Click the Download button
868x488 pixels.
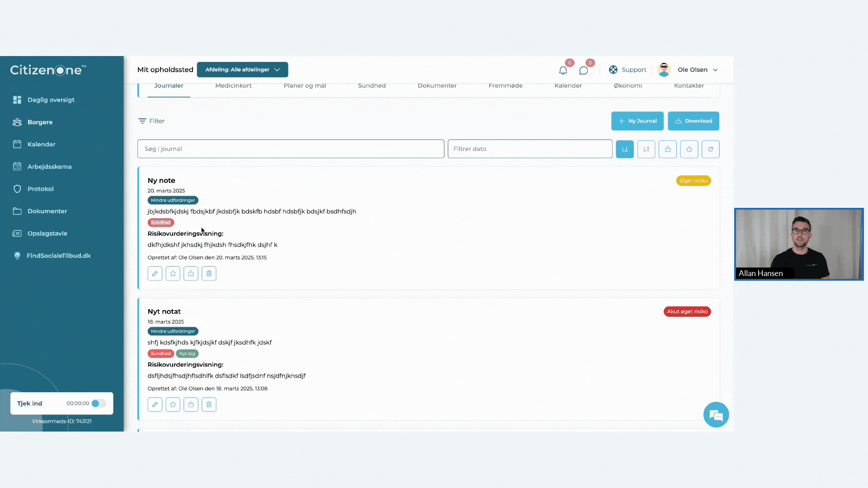pos(693,121)
